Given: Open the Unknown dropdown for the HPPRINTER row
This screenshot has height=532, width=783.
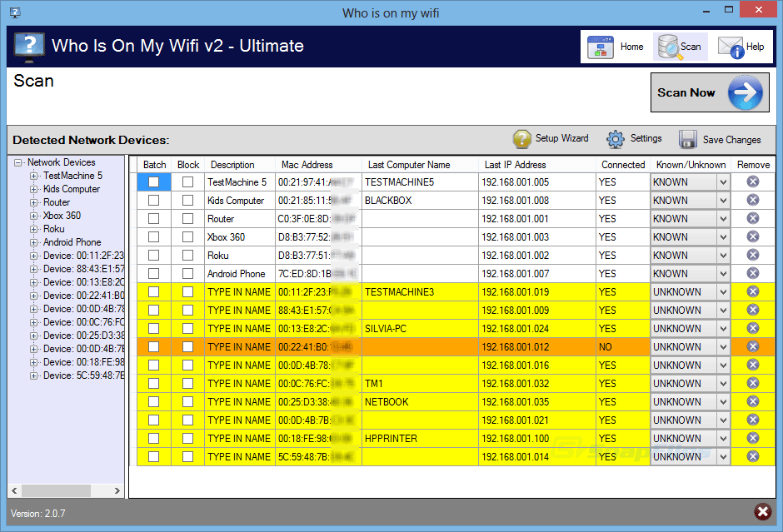Looking at the screenshot, I should [722, 438].
